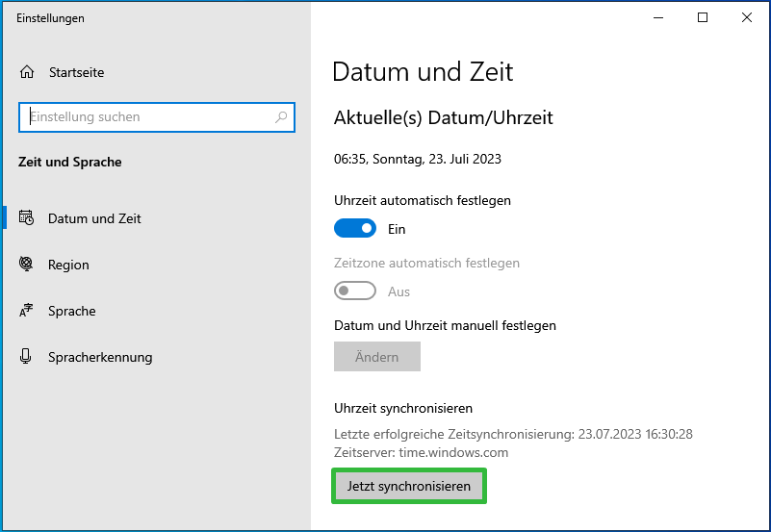Click the Spracherkennung microphone icon
Viewport: 771px width, 532px height.
click(x=26, y=357)
